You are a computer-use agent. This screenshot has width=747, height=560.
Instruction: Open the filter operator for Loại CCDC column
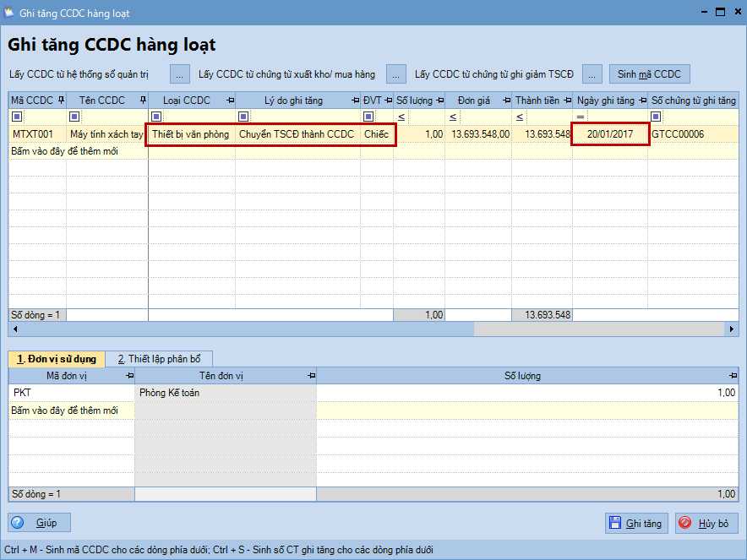click(x=156, y=117)
